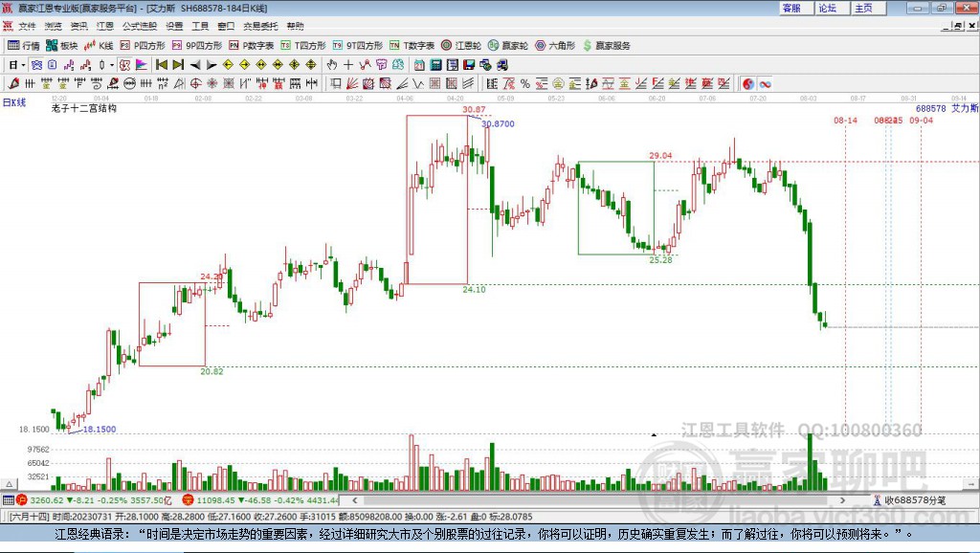This screenshot has width=980, height=553.
Task: Click the 20.82 price level label
Action: pos(212,371)
